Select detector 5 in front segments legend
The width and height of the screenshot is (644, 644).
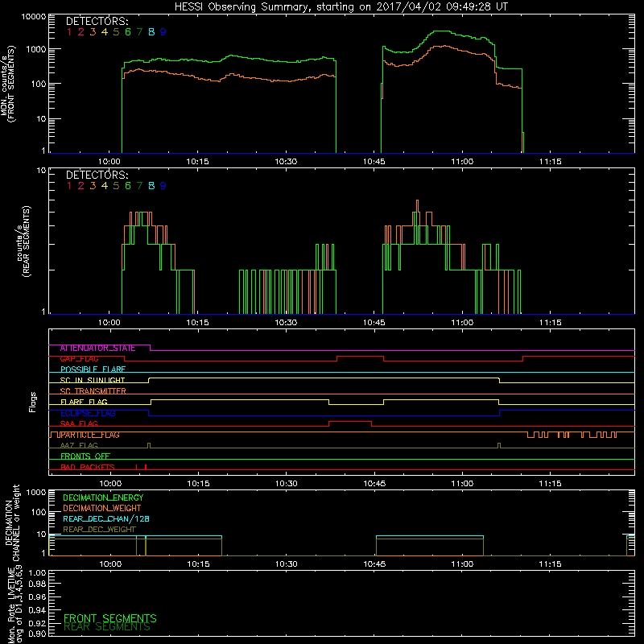click(x=116, y=31)
